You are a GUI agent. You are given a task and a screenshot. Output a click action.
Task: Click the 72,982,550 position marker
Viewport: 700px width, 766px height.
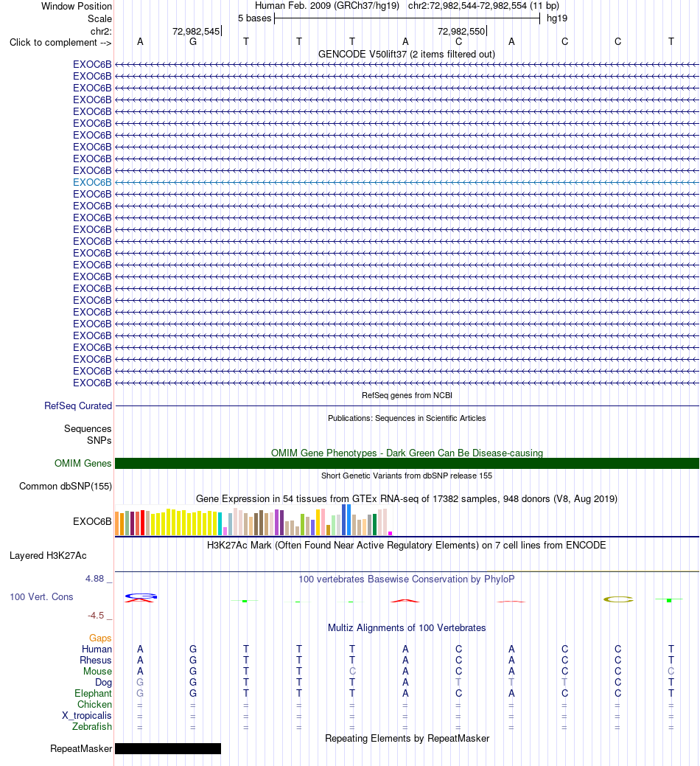pos(461,31)
